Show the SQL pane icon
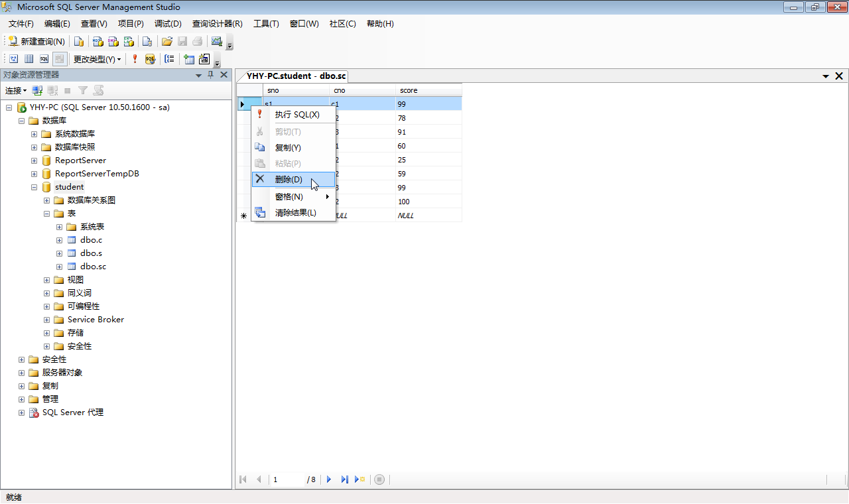 coord(44,59)
